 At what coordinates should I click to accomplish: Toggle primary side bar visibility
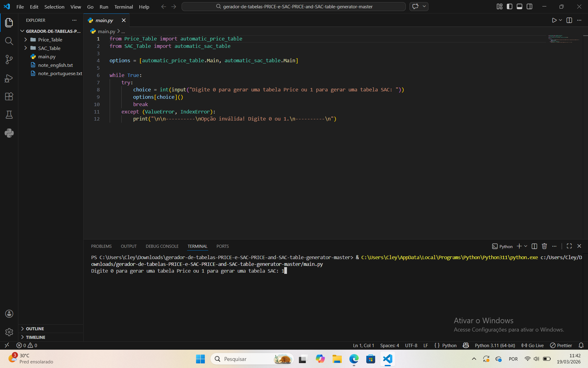[x=510, y=6]
